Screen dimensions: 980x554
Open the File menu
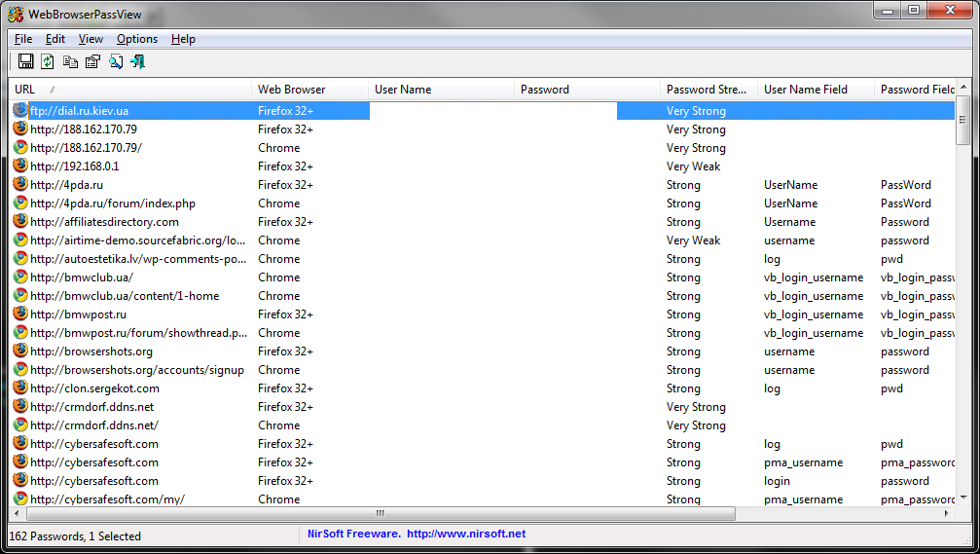(x=23, y=39)
